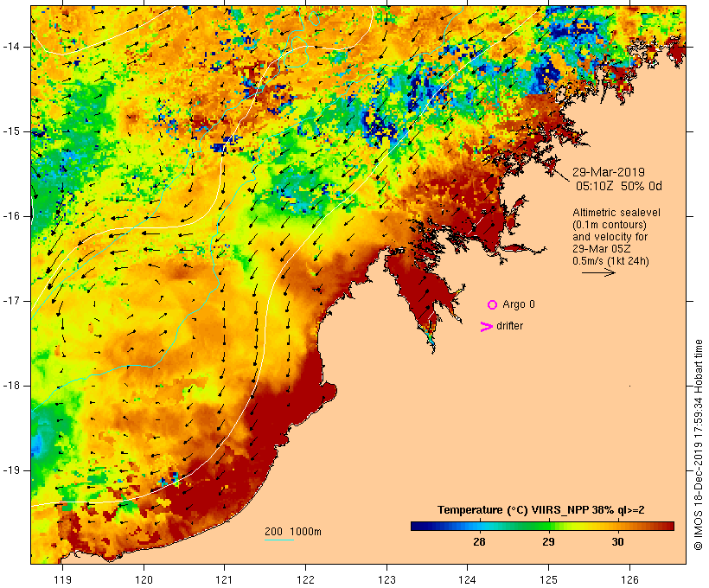Click latitude axis label -18
This screenshot has height=588, width=709.
[10, 386]
